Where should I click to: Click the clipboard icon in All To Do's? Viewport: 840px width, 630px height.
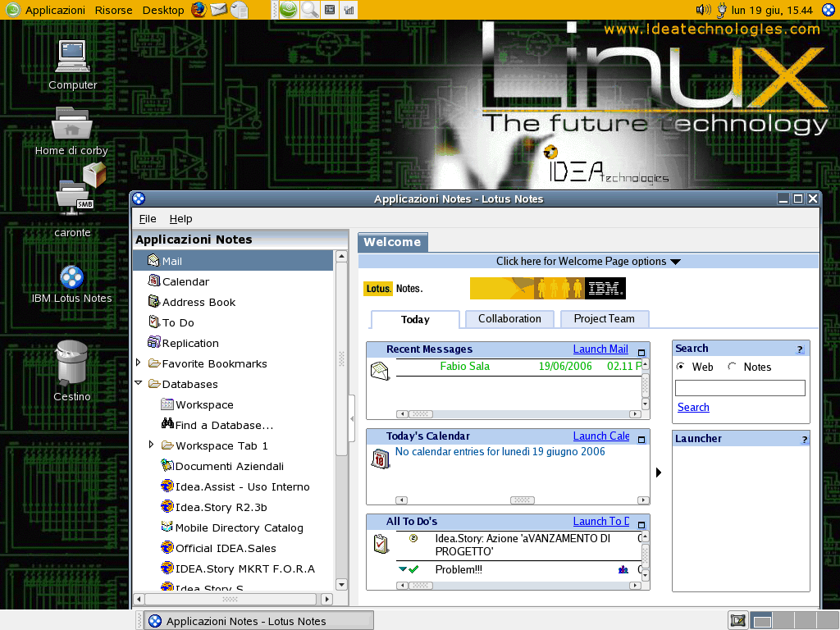point(381,544)
